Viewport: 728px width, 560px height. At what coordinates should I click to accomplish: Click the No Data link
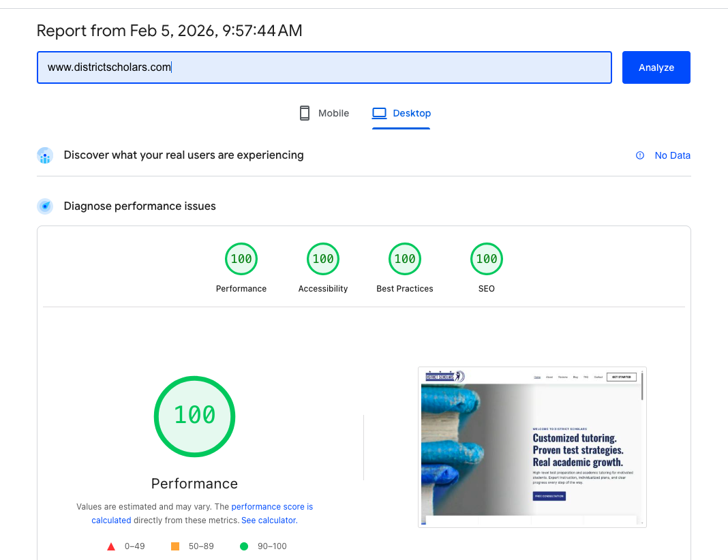[x=673, y=155]
